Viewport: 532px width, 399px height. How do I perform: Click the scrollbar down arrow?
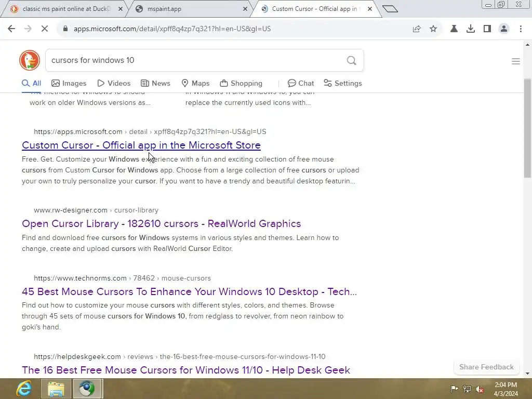click(x=528, y=374)
